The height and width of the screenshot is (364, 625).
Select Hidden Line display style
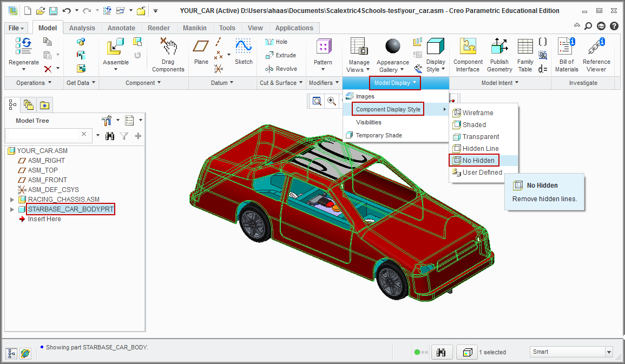coord(484,149)
